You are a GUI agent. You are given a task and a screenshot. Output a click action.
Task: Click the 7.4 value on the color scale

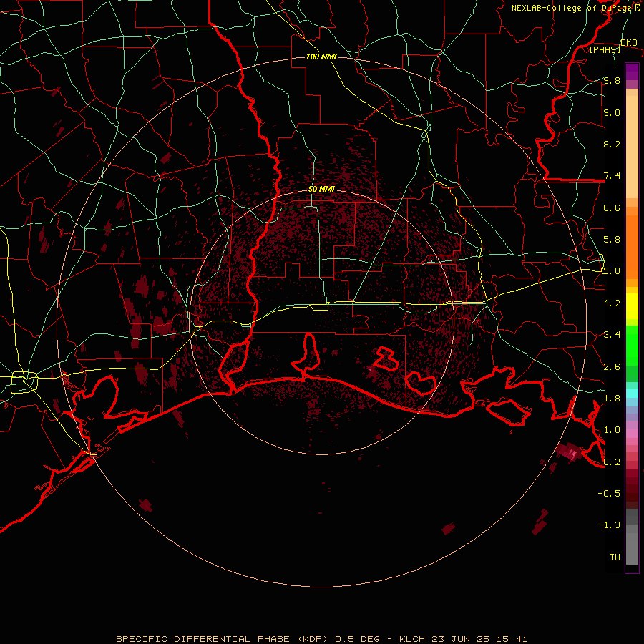612,176
